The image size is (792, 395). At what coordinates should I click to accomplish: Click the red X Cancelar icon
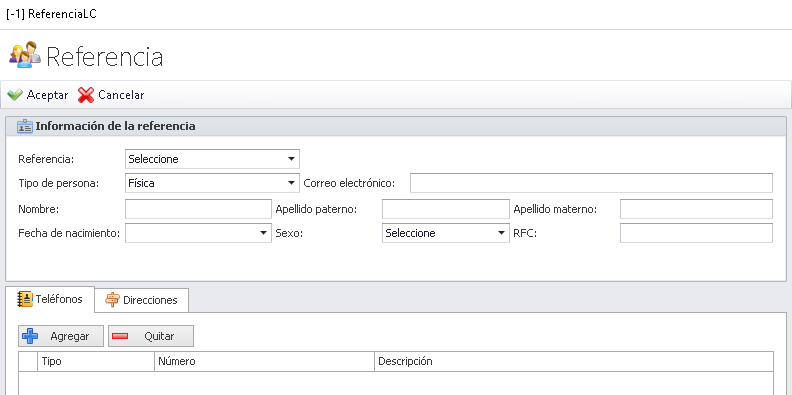(x=86, y=95)
